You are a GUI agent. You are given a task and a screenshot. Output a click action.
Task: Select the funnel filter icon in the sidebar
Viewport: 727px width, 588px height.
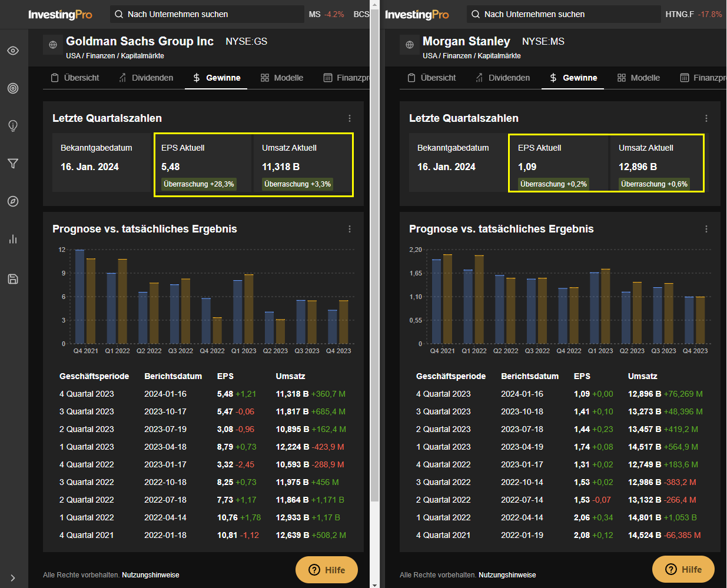(13, 164)
